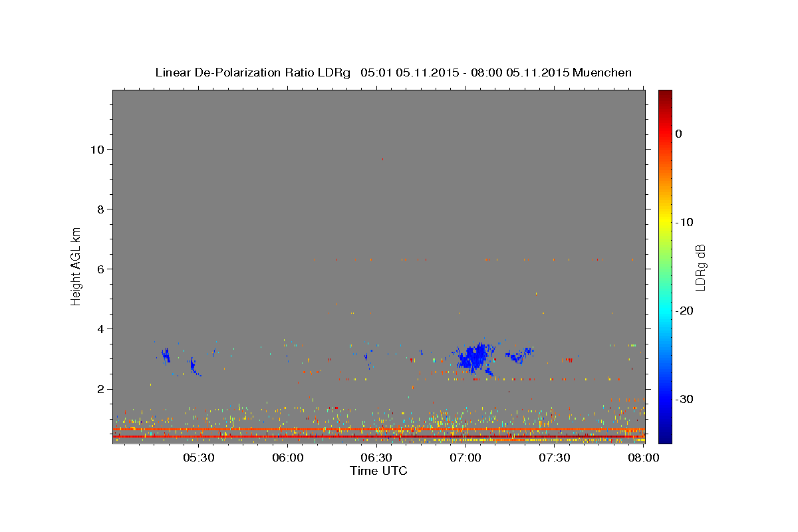Click the height label 6
798x532 pixels.
pos(101,269)
